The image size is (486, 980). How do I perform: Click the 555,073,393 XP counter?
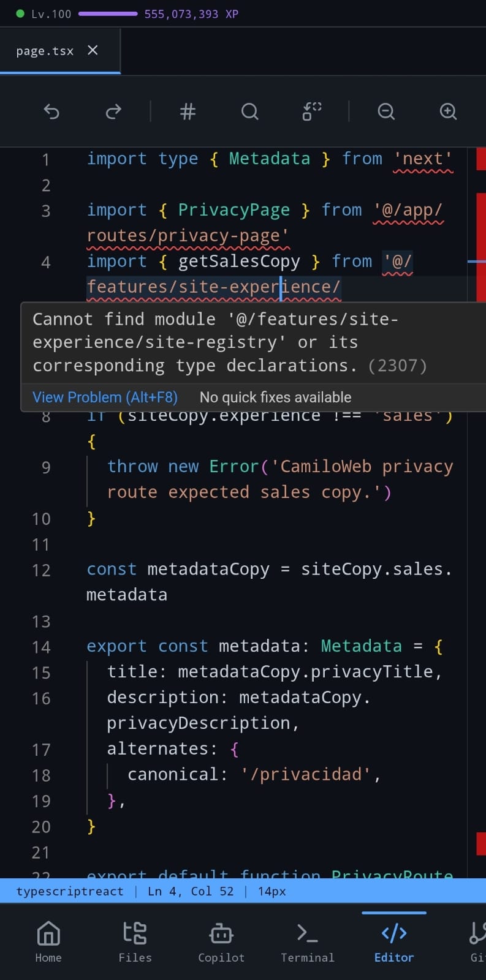tap(191, 13)
